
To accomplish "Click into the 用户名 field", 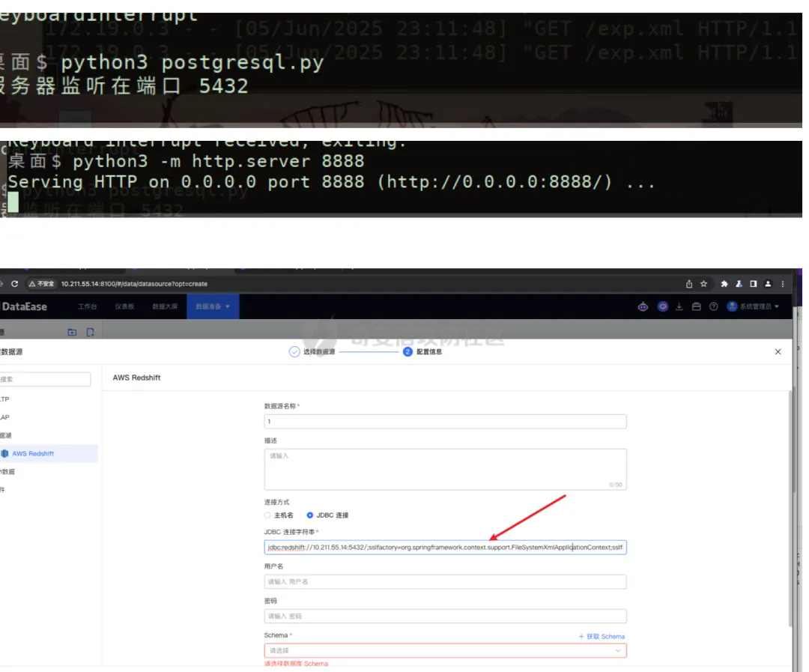I will tap(445, 581).
